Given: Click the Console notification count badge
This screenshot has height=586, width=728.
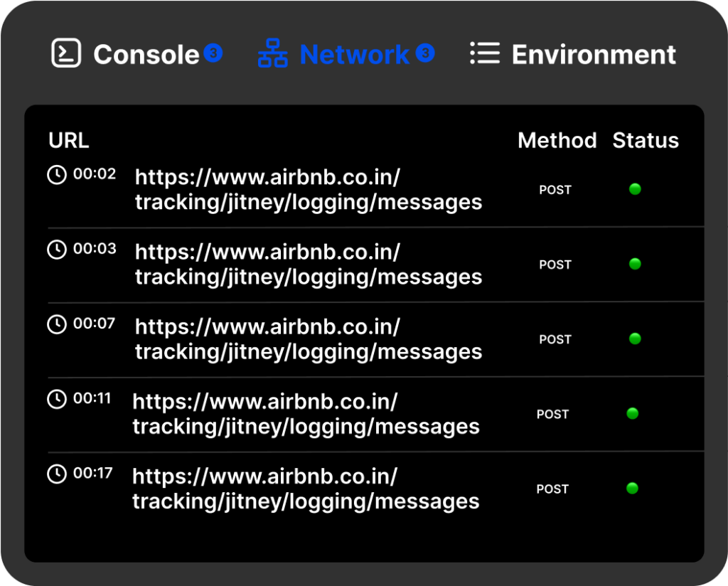Looking at the screenshot, I should [x=213, y=53].
